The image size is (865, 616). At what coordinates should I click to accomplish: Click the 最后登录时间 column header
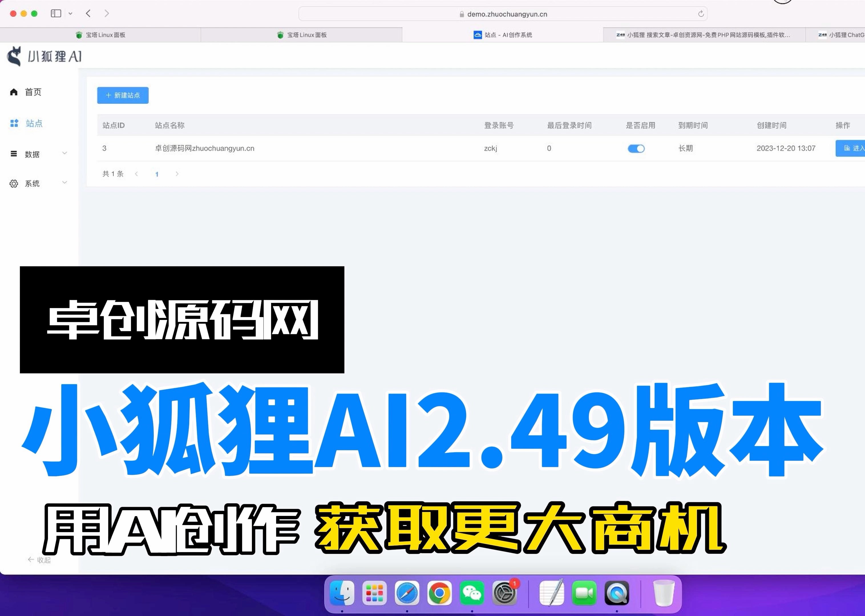click(569, 125)
